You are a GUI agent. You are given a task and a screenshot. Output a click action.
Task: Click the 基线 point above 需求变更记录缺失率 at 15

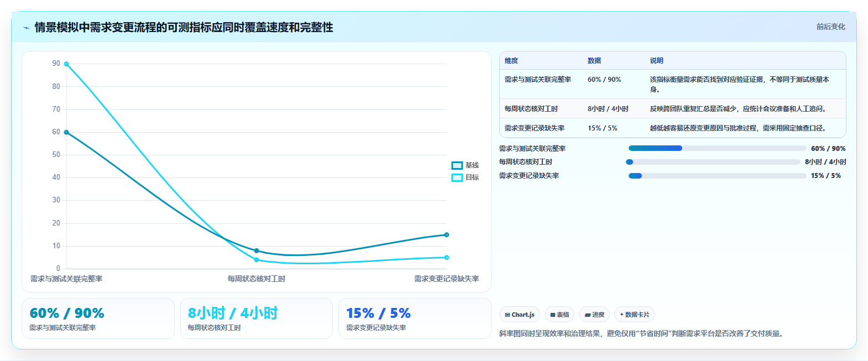coord(447,235)
